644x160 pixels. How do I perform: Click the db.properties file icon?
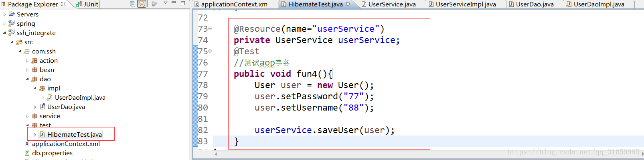click(27, 153)
